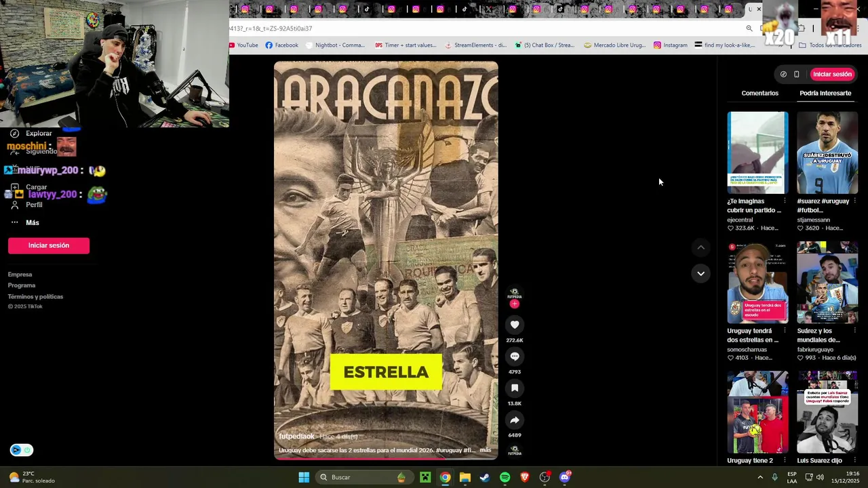Open futpediaok username on the video
Image resolution: width=868 pixels, height=488 pixels.
tap(297, 436)
